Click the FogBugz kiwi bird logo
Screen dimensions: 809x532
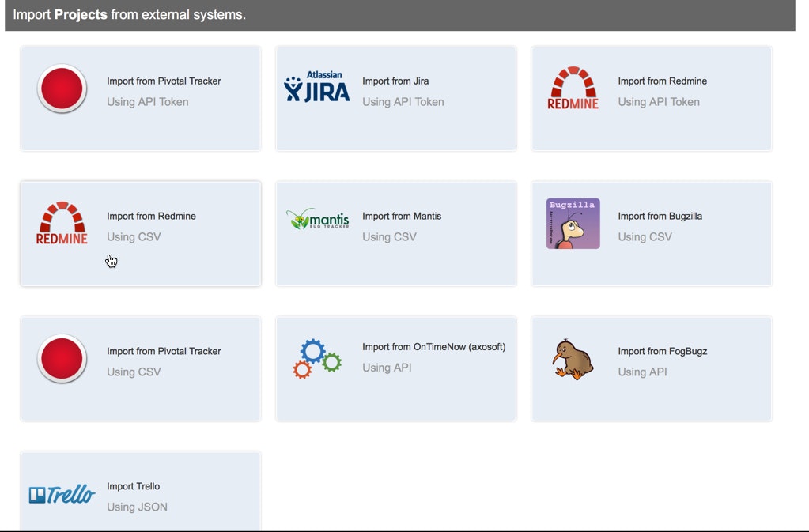[x=573, y=359]
